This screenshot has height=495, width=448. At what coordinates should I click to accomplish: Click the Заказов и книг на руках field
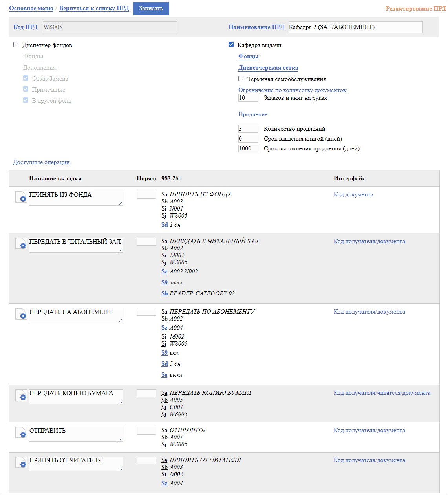tap(248, 98)
